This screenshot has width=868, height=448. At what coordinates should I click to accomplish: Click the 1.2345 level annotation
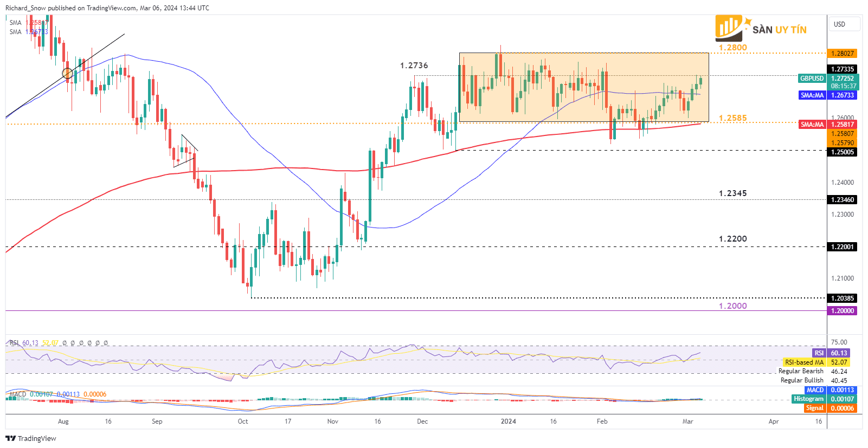(x=733, y=193)
